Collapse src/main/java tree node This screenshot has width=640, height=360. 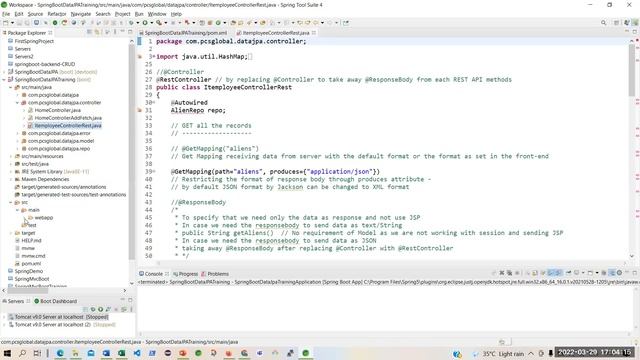[x=11, y=87]
